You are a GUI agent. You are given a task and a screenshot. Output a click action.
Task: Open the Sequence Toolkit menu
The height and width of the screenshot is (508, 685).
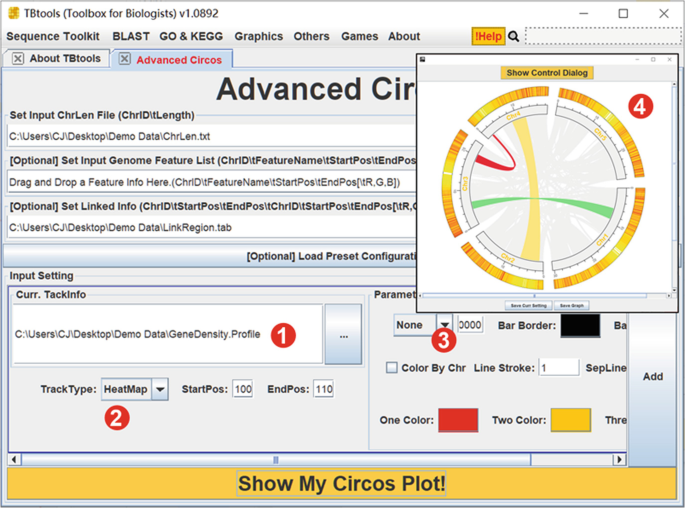[x=53, y=36]
